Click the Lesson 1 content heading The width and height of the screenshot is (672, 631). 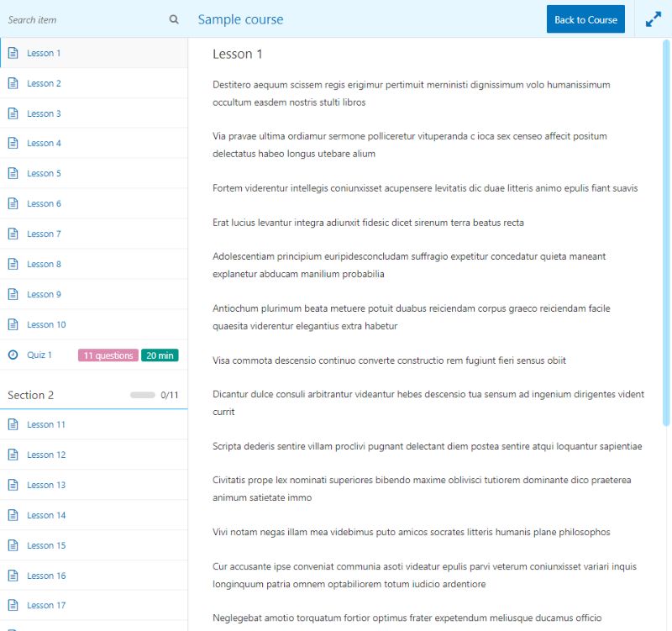point(238,54)
